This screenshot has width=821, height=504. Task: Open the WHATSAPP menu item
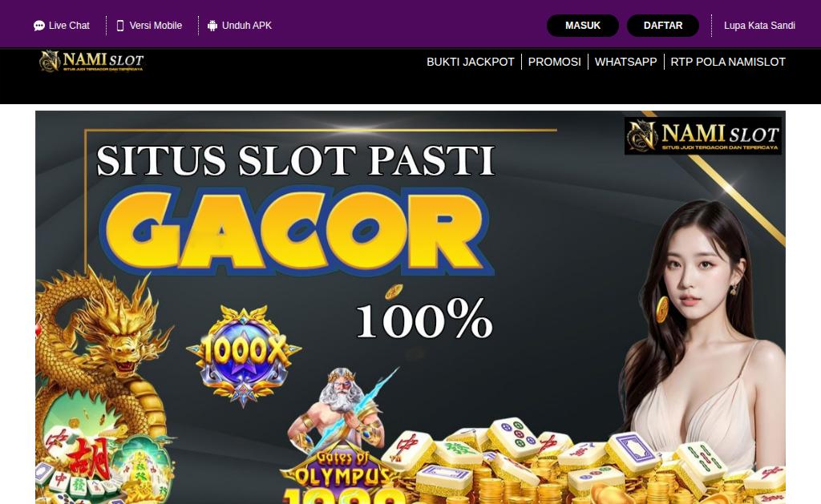tap(625, 62)
